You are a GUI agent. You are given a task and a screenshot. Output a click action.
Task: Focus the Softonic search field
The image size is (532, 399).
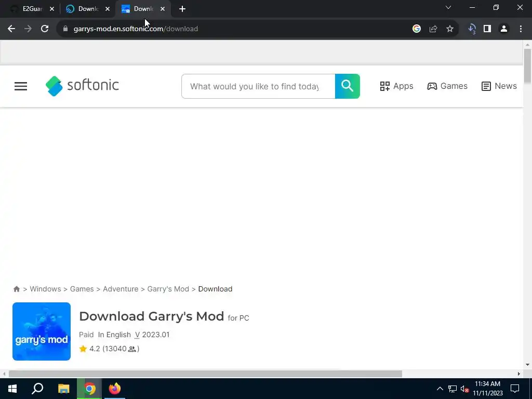tap(258, 86)
